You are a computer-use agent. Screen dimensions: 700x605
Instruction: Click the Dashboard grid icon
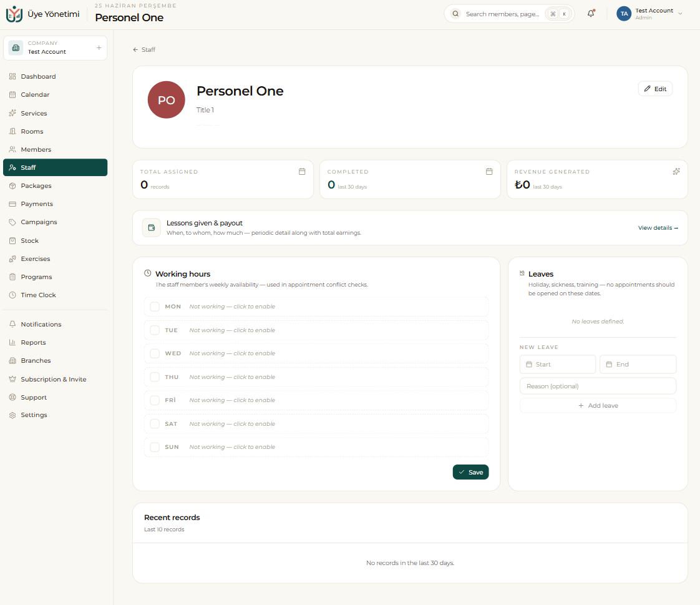[12, 76]
